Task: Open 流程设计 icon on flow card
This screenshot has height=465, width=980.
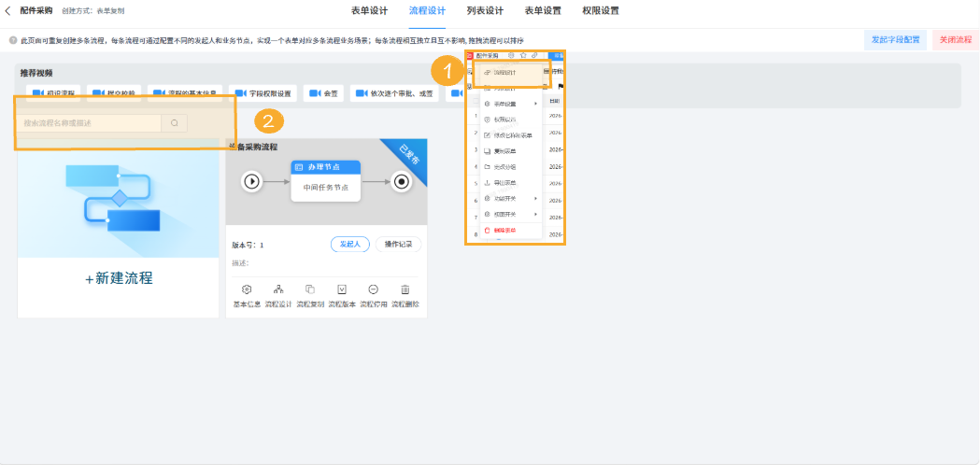Action: 278,290
